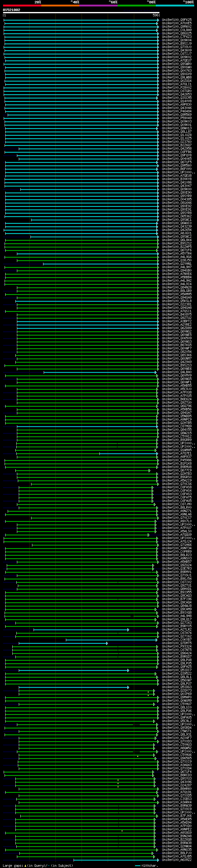Select hit label UniRef100_Q65362
Viewport: 197px width, 868px height.
176,216
